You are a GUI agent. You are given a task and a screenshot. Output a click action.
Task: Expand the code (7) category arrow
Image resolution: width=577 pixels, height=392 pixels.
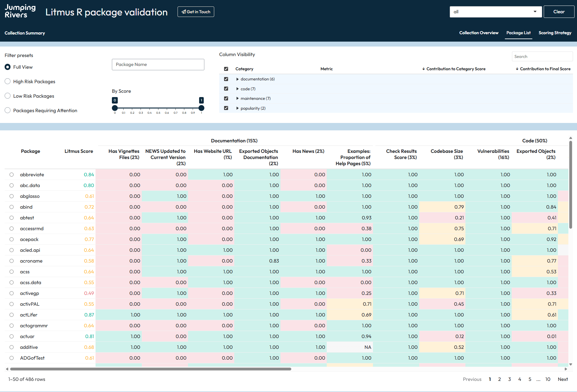[237, 89]
